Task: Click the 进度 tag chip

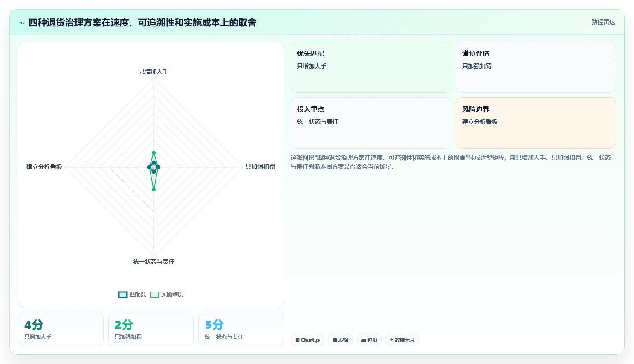Action: [369, 340]
